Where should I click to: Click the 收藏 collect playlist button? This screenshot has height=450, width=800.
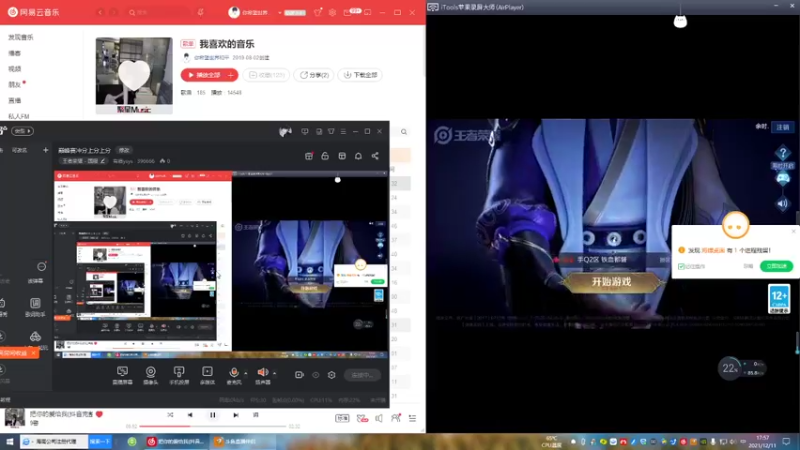(x=266, y=75)
